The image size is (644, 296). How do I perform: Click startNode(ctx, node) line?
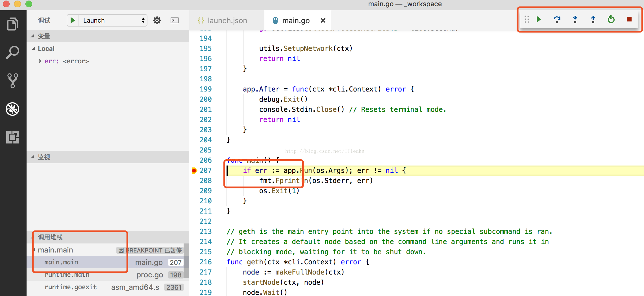tap(283, 282)
